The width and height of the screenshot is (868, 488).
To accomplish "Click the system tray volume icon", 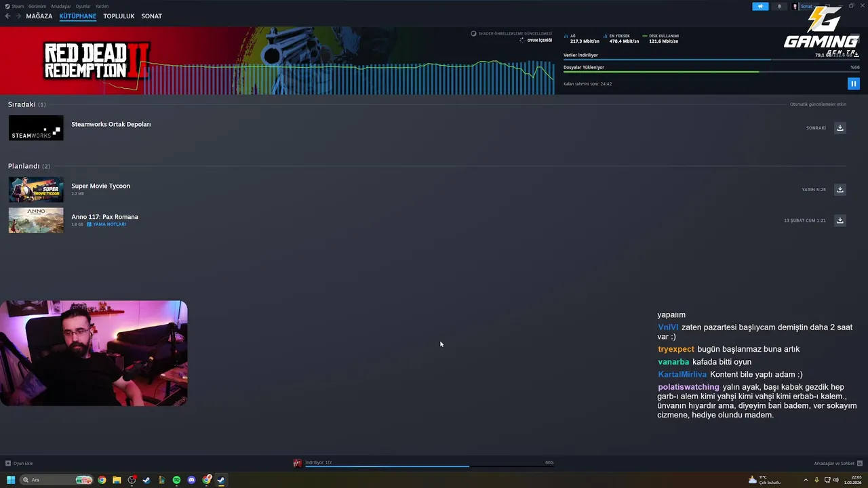I will (835, 480).
